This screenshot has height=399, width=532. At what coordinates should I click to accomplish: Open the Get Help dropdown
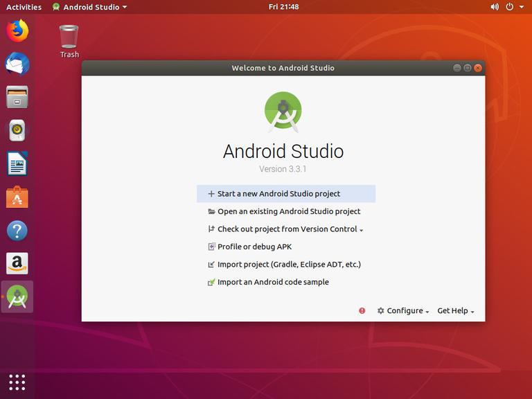click(456, 311)
